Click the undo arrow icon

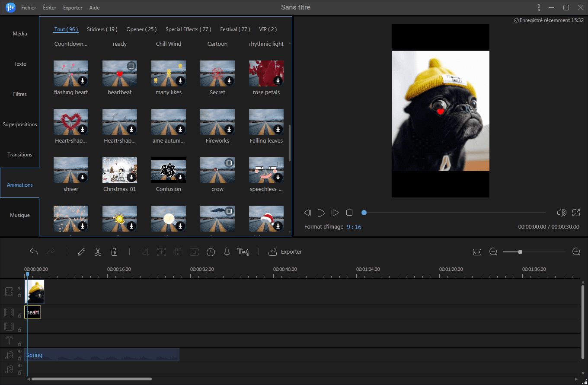(34, 252)
